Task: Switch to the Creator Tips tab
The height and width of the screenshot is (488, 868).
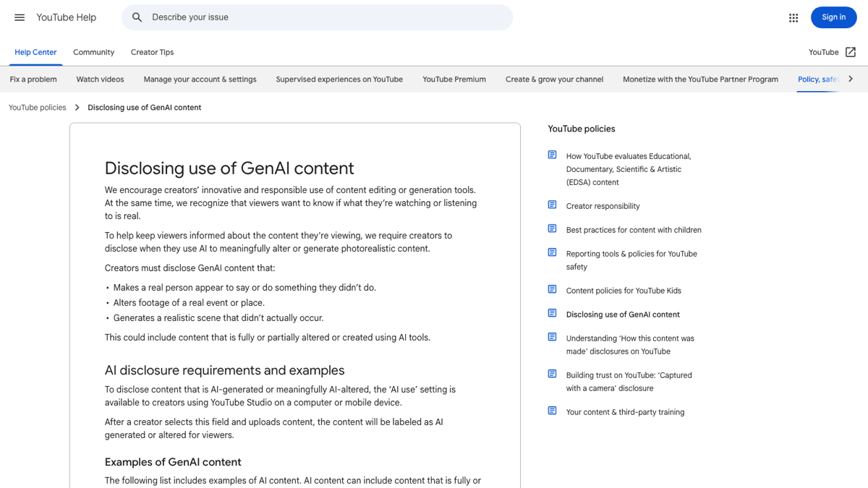Action: pyautogui.click(x=152, y=52)
